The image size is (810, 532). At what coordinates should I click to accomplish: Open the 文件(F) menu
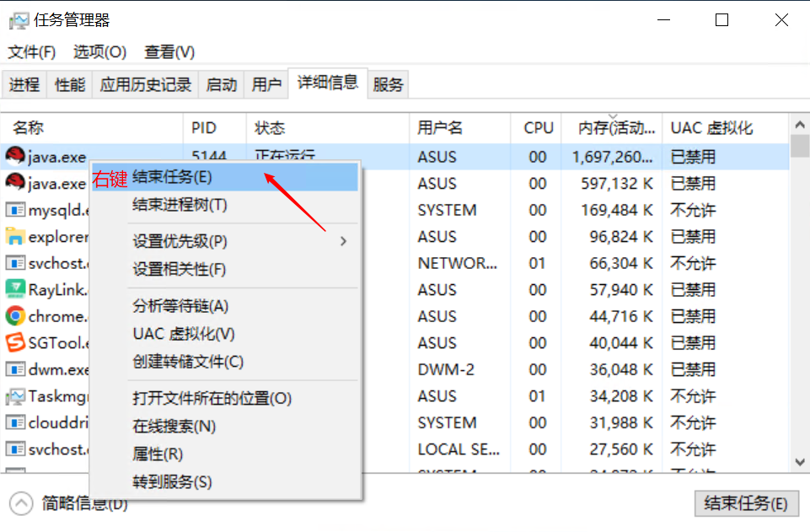tap(32, 52)
